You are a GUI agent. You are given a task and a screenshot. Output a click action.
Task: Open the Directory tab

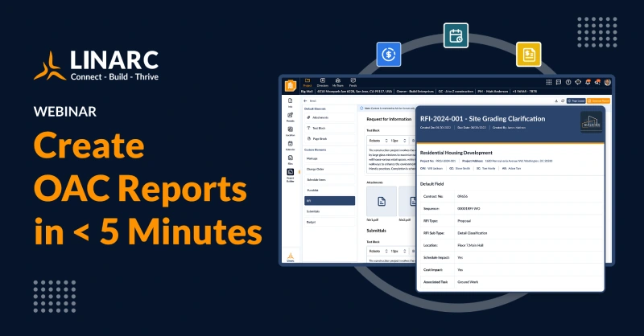tap(323, 83)
